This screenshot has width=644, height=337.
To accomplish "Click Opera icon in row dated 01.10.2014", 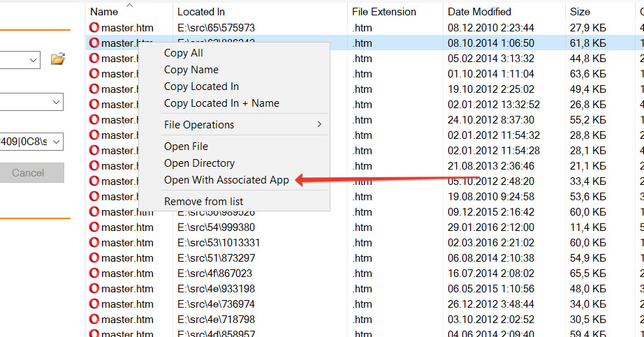I will coord(94,73).
